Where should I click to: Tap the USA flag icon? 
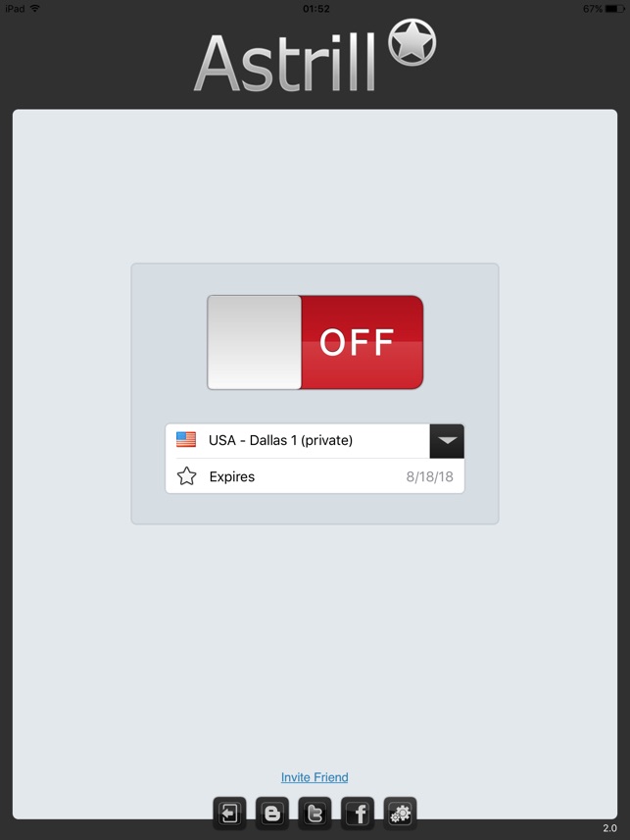tap(186, 440)
